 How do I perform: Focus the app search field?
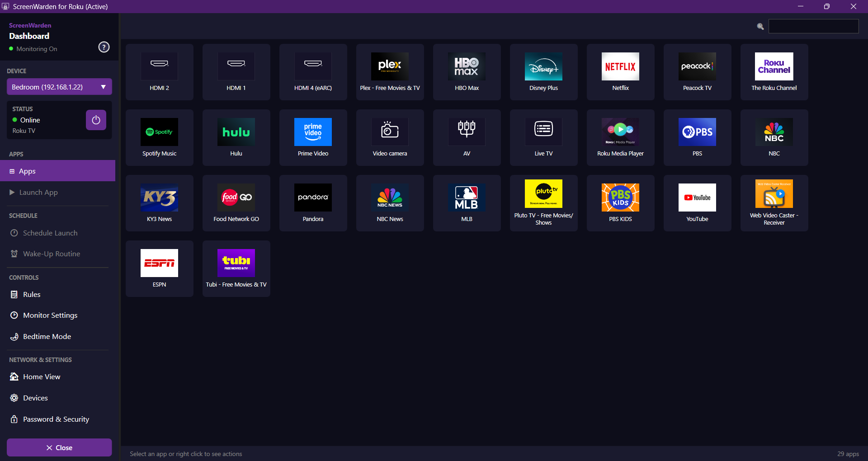point(813,26)
